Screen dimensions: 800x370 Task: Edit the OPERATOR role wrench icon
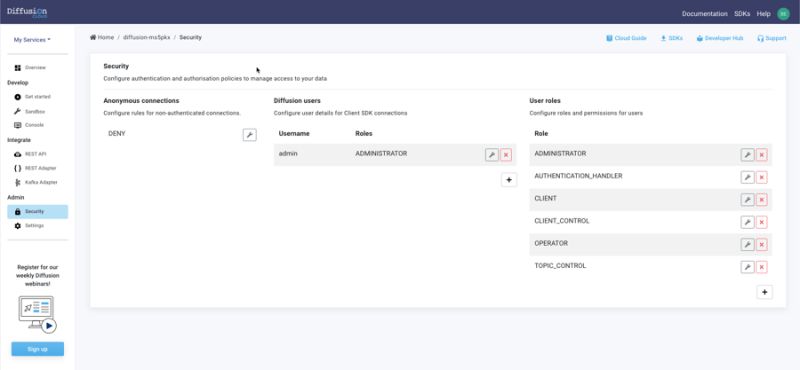[x=747, y=245]
